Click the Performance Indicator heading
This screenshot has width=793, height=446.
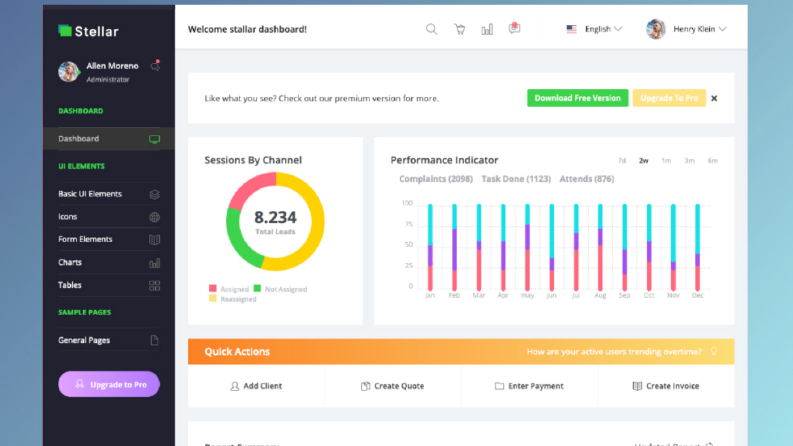[x=444, y=160]
